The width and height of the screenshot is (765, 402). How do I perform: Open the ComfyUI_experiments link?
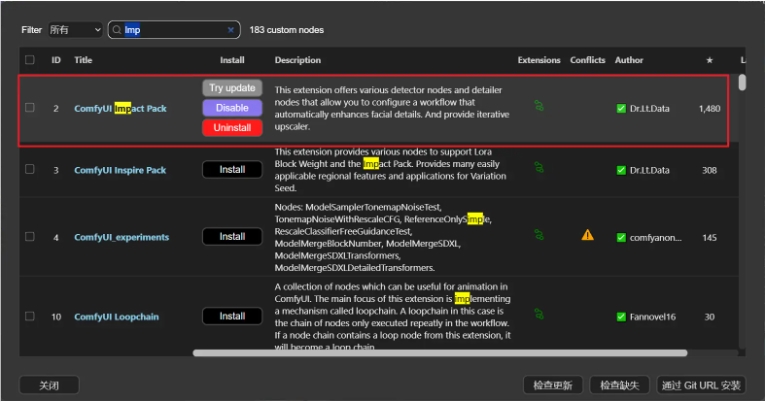click(x=121, y=237)
